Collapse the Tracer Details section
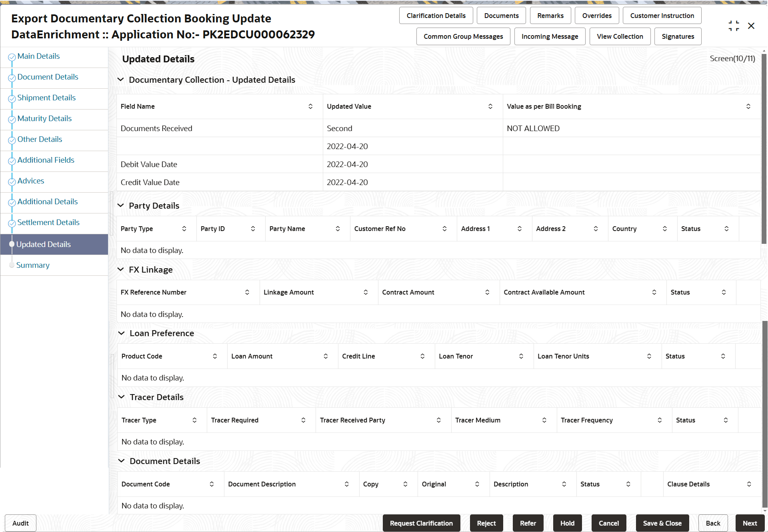The width and height of the screenshot is (768, 532). point(121,397)
